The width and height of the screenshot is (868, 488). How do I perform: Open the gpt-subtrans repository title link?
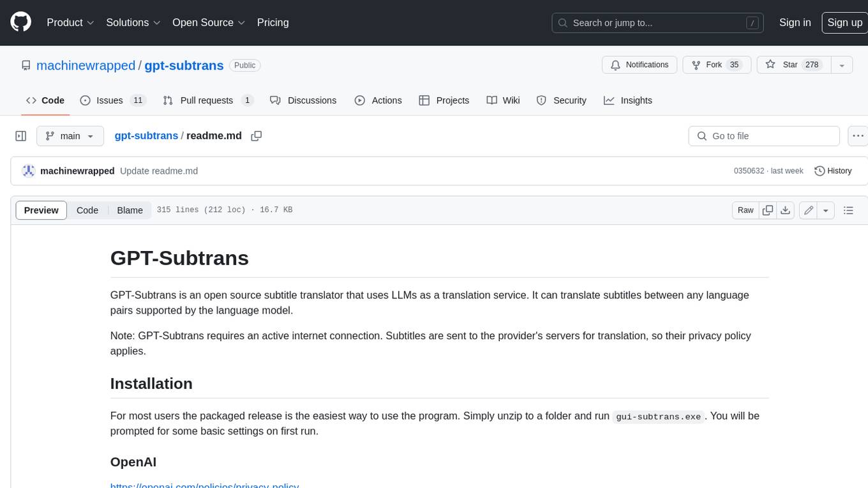click(x=184, y=65)
